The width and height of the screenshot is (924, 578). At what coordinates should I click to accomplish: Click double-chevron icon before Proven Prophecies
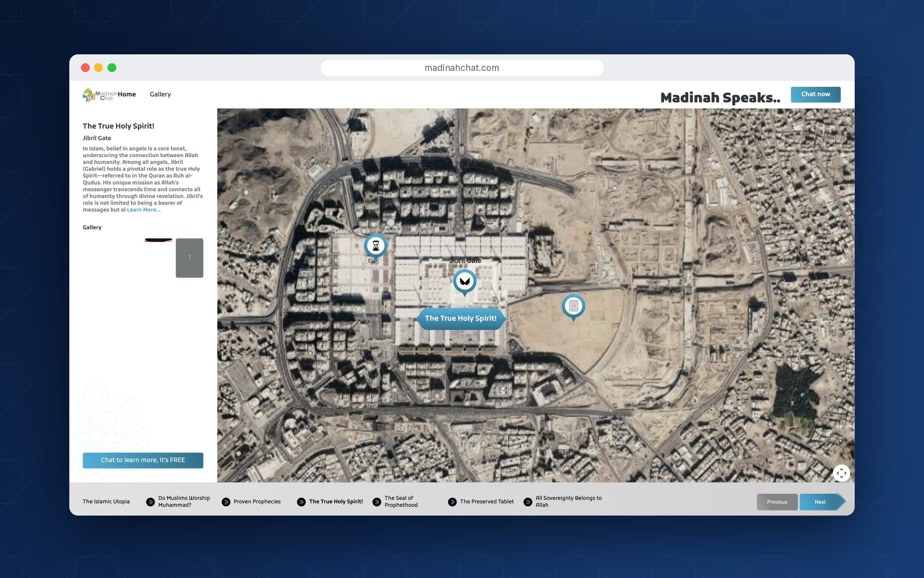[226, 502]
